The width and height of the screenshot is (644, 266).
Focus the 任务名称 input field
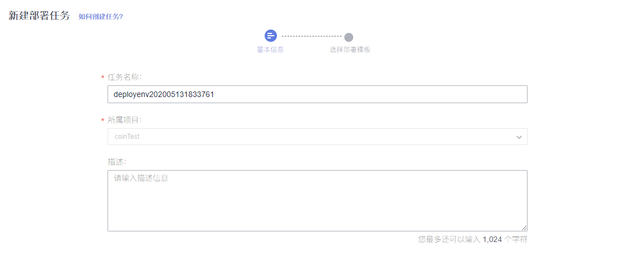(x=318, y=94)
